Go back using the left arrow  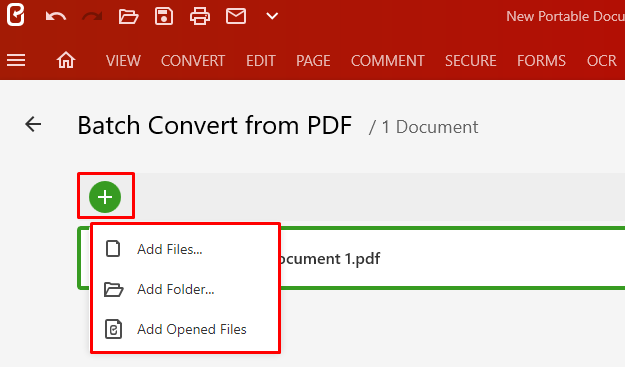[x=33, y=124]
